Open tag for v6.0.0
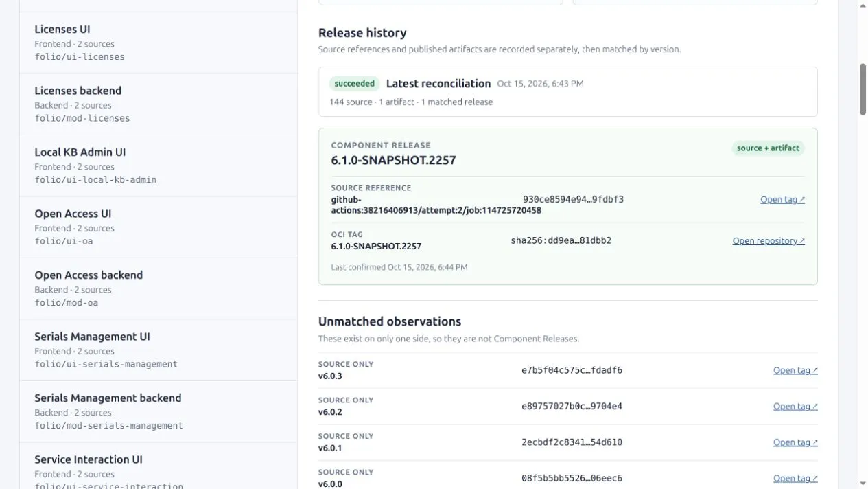The width and height of the screenshot is (868, 489). [795, 479]
